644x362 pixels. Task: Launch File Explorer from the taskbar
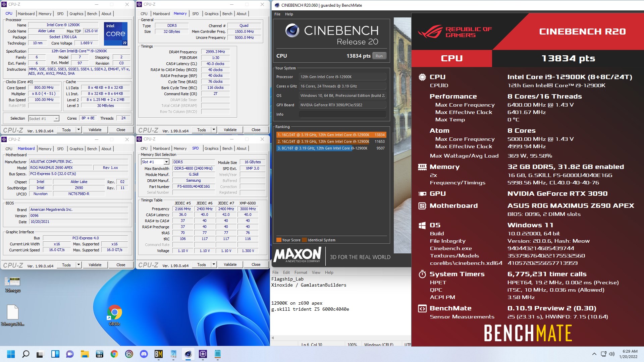[85, 354]
